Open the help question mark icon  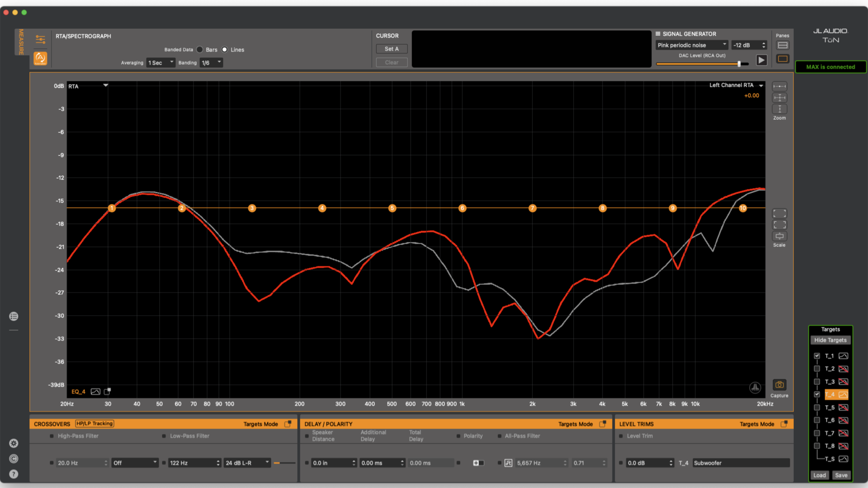tap(14, 474)
